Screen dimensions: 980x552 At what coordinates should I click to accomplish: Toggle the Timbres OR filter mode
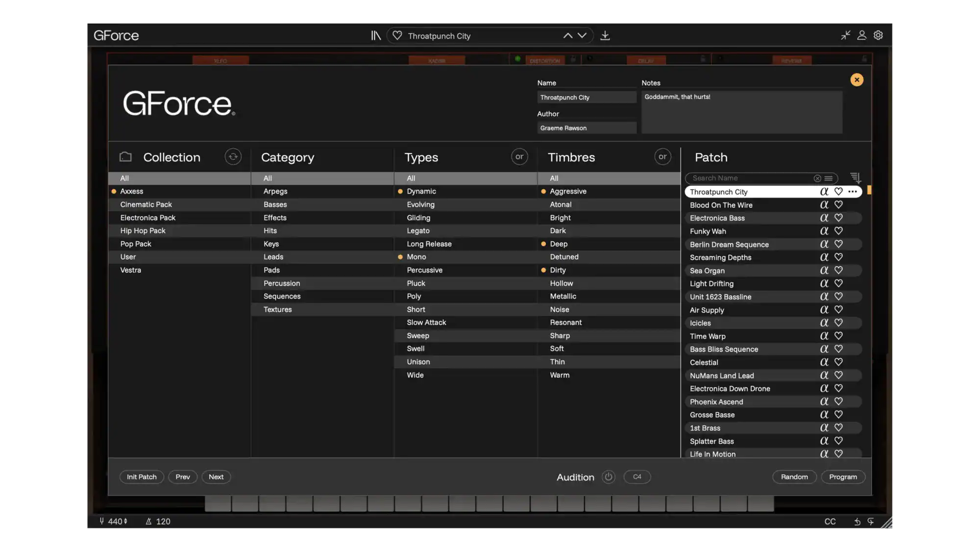pos(662,157)
